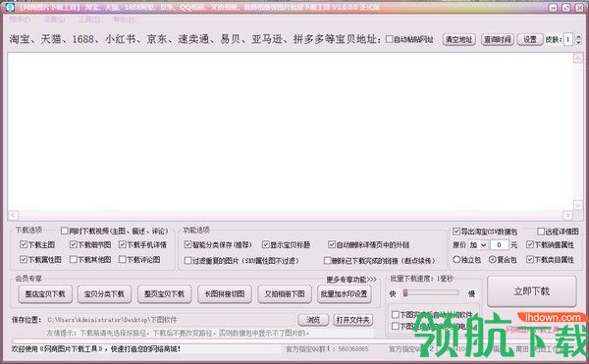Decrease the 皮肤 skin number stepper

pyautogui.click(x=578, y=42)
